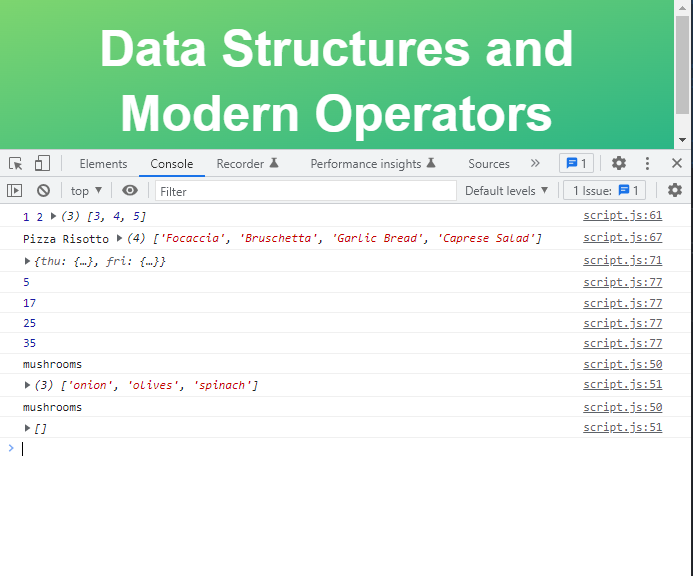Viewport: 693px width, 576px height.
Task: Expand the onion, olives, spinach array
Action: pos(27,385)
